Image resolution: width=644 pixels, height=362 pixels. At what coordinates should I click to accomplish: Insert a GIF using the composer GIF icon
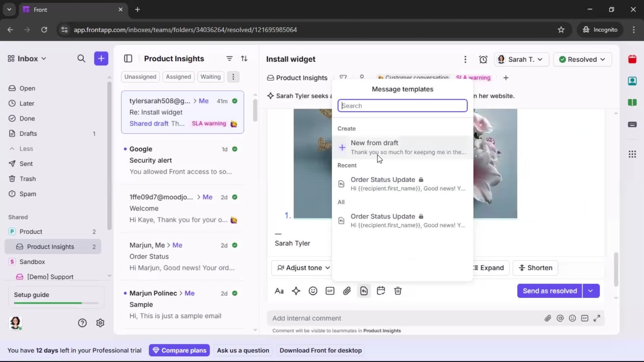[330, 291]
